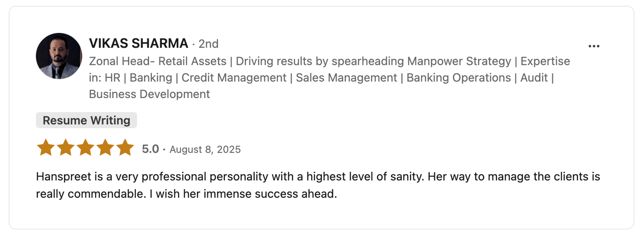Click "Manpower Strategy" in the headline
Screen dimensions: 644x234
pos(459,61)
